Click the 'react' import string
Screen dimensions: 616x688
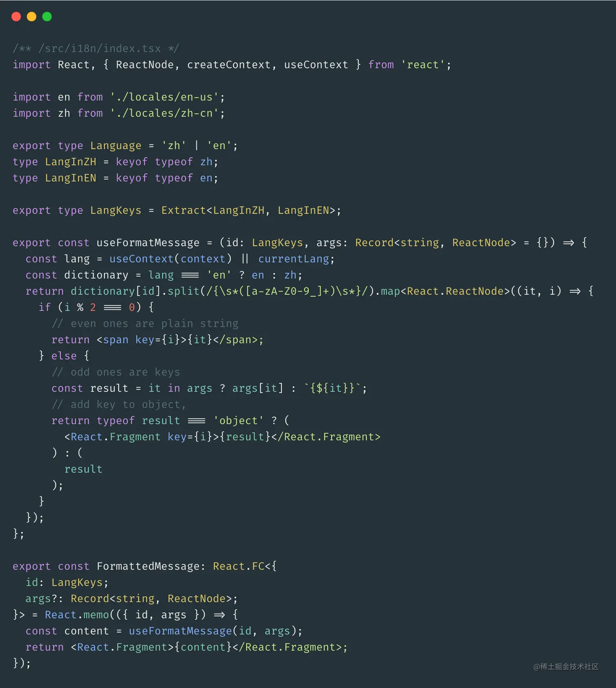click(423, 65)
